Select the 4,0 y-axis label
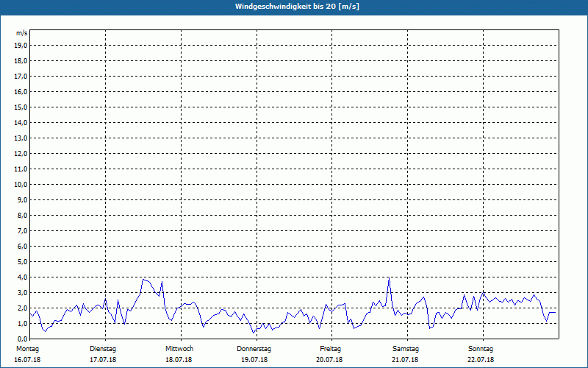This screenshot has height=368, width=588. [22, 277]
